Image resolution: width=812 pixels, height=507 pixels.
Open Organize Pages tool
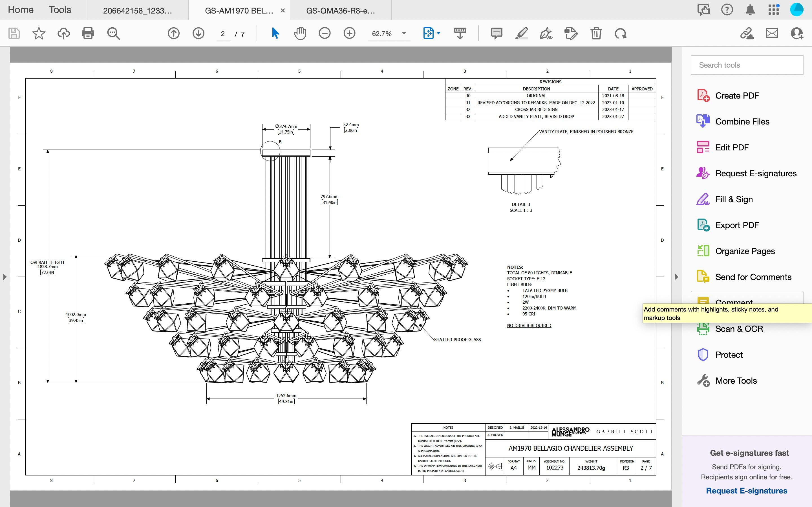745,251
